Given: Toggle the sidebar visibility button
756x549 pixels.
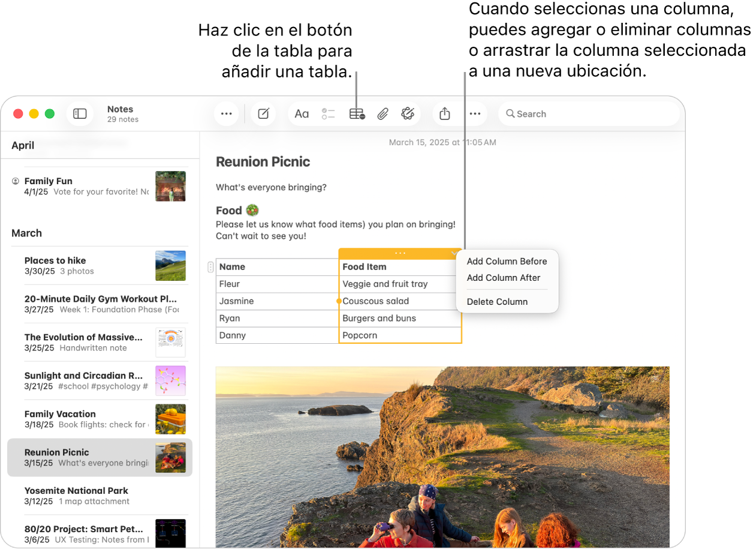Looking at the screenshot, I should tap(80, 113).
